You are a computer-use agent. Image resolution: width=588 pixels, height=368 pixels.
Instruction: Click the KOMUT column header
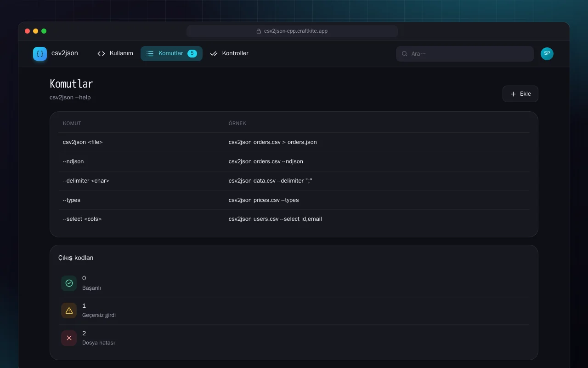point(72,123)
